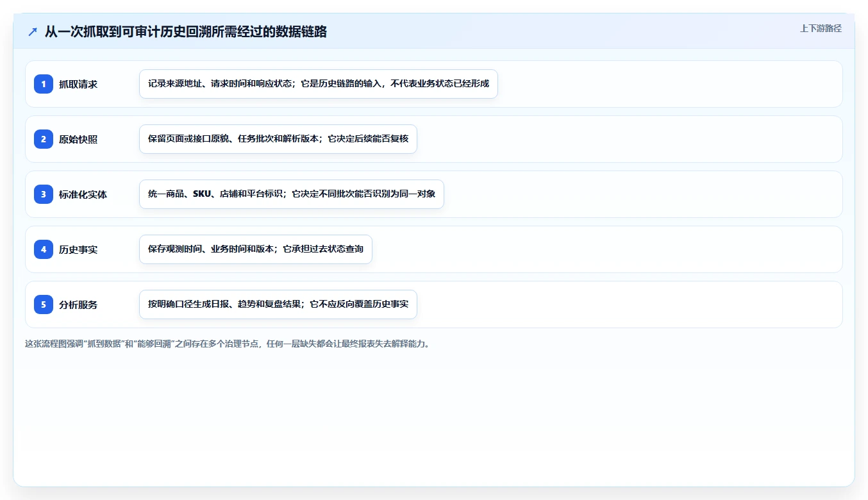Open description box starting 记录来源地址

point(319,84)
